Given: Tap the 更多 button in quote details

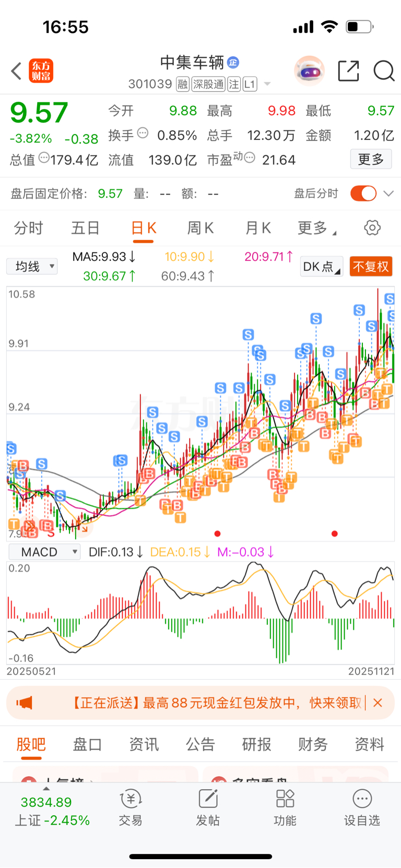Looking at the screenshot, I should click(x=371, y=159).
